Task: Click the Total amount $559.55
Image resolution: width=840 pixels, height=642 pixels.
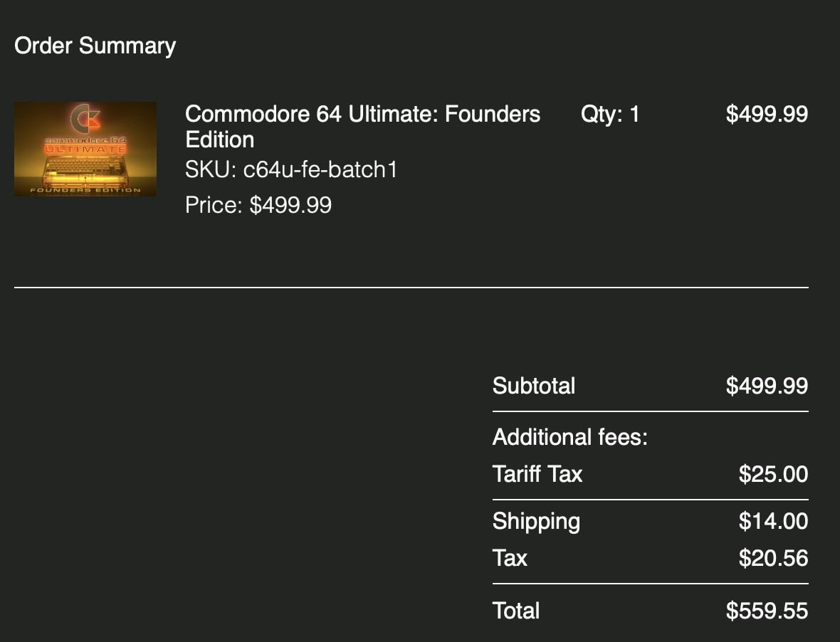Action: pos(767,611)
